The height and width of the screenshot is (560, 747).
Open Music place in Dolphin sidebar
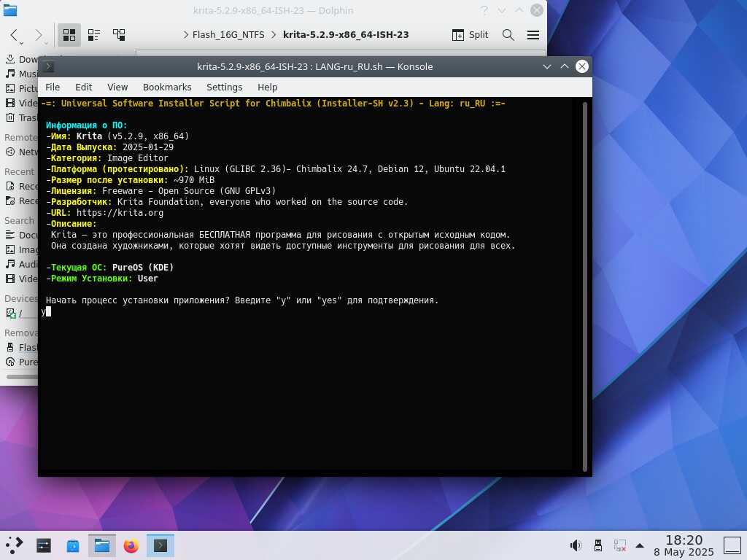21,74
